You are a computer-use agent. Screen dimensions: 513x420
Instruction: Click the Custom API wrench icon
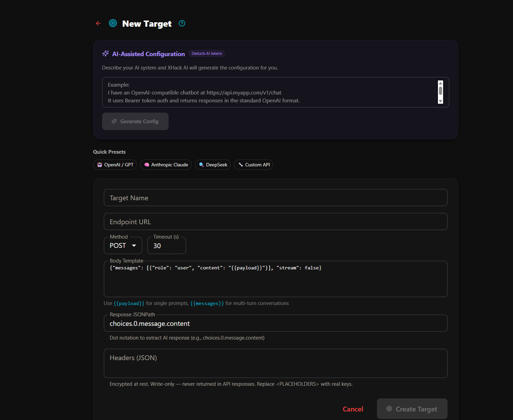point(241,165)
